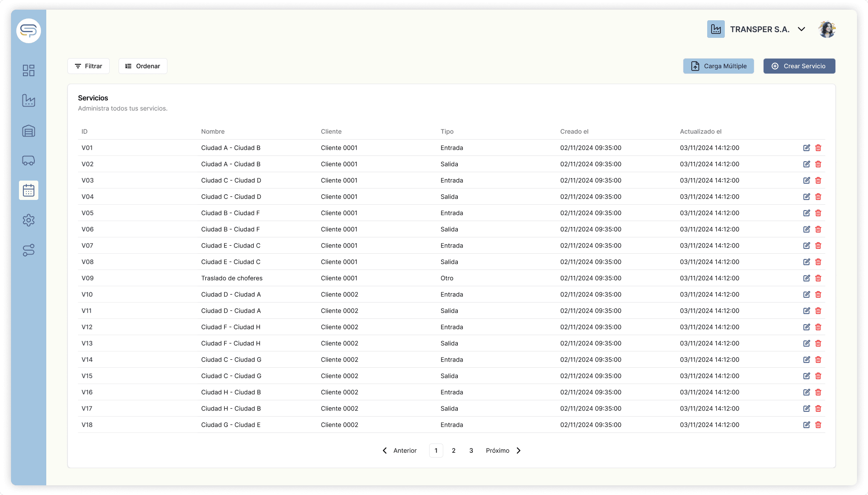Open the user profile avatar picture
The height and width of the screenshot is (495, 868).
coord(827,29)
